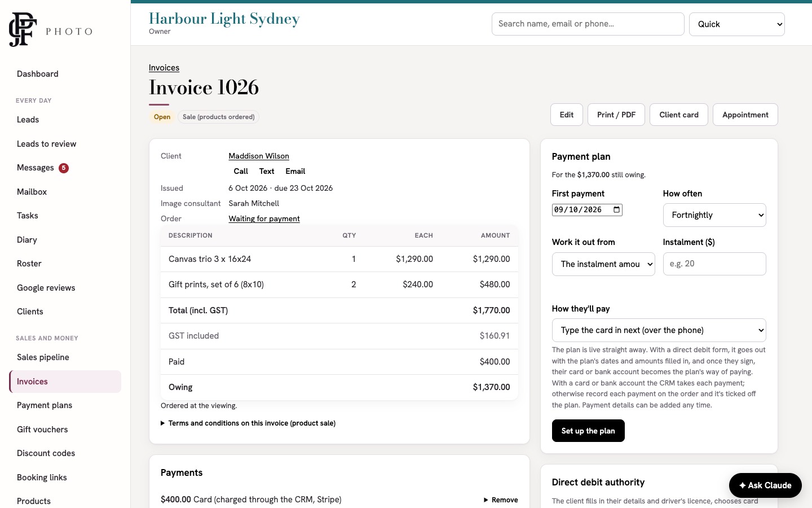
Task: Change the How often frequency dropdown
Action: [x=714, y=215]
